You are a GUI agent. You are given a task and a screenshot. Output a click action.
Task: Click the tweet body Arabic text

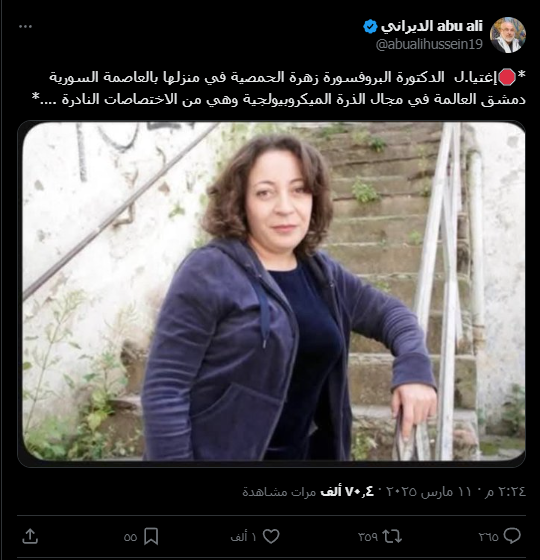click(279, 88)
